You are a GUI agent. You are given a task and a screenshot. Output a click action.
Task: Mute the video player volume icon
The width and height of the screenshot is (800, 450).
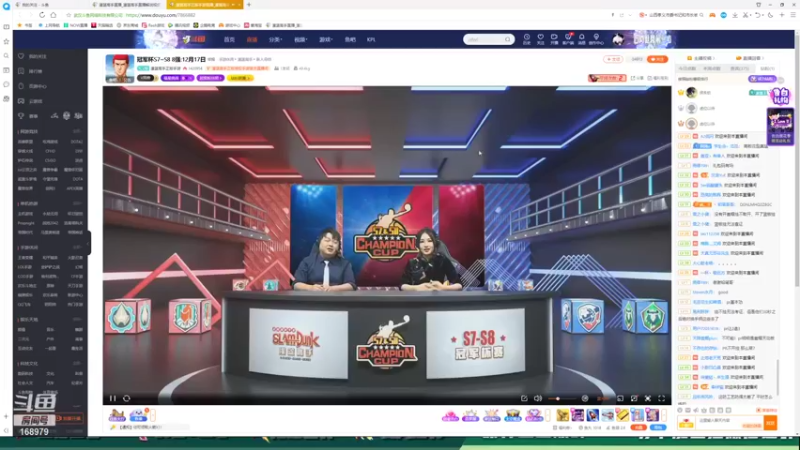pyautogui.click(x=538, y=398)
